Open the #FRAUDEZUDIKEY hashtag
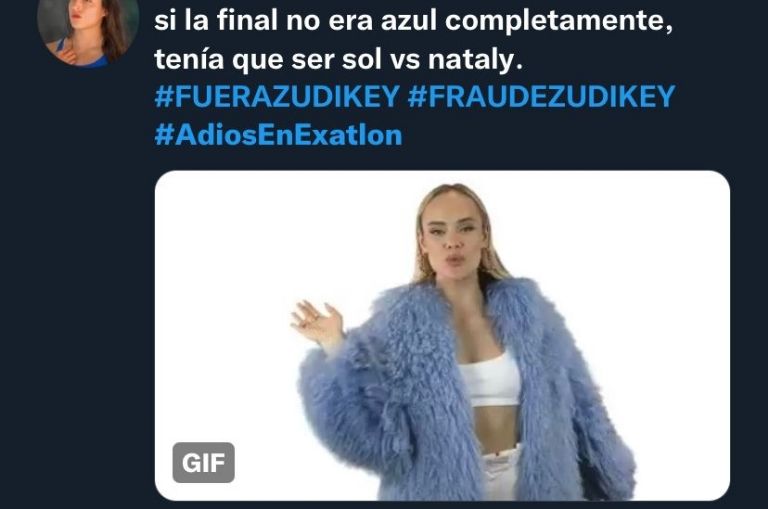Screen dimensions: 768x509 (541, 96)
